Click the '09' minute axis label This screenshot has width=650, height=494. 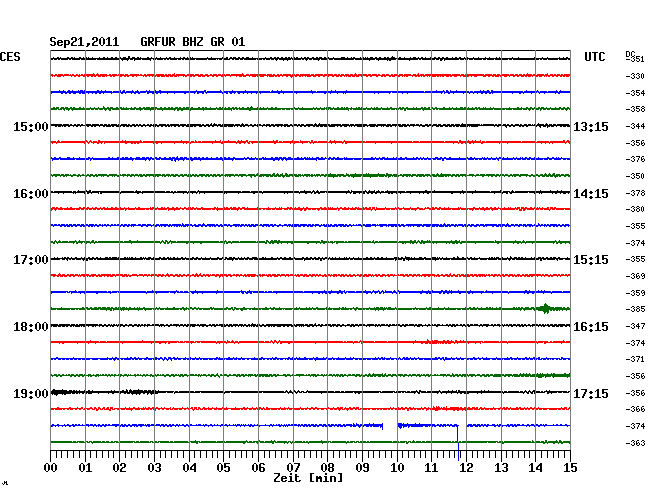click(362, 468)
